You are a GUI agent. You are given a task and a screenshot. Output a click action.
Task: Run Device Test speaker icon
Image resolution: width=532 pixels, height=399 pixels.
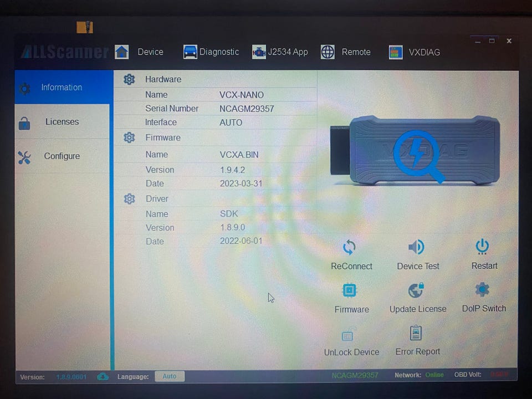(416, 247)
